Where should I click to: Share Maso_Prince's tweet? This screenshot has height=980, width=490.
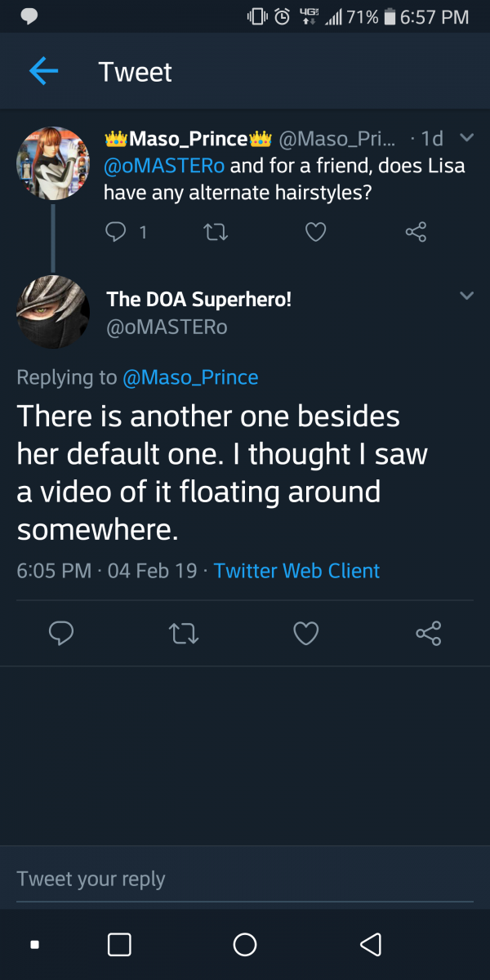[x=416, y=233]
